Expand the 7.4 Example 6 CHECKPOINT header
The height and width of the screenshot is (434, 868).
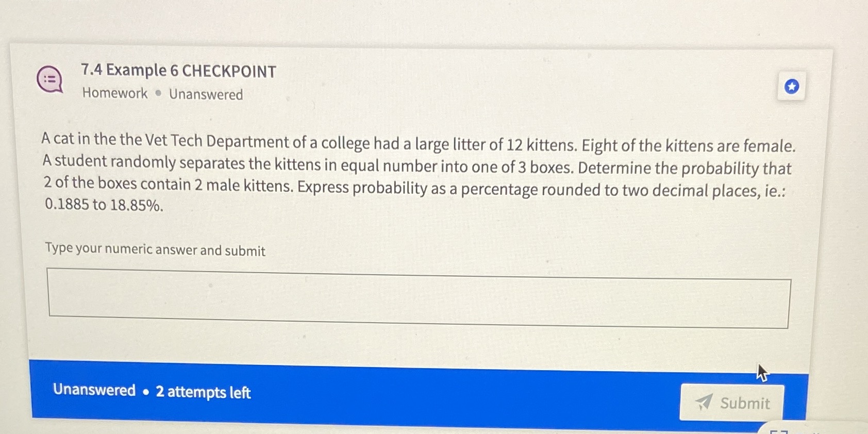(178, 71)
